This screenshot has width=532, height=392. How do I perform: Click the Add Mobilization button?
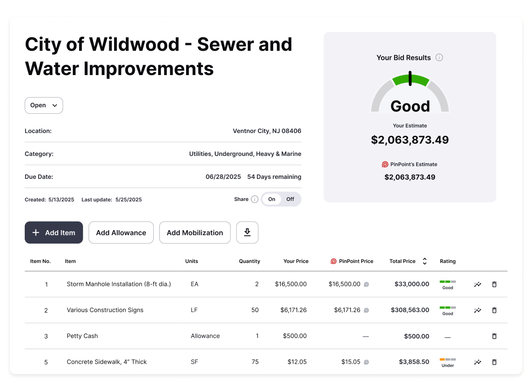[195, 232]
